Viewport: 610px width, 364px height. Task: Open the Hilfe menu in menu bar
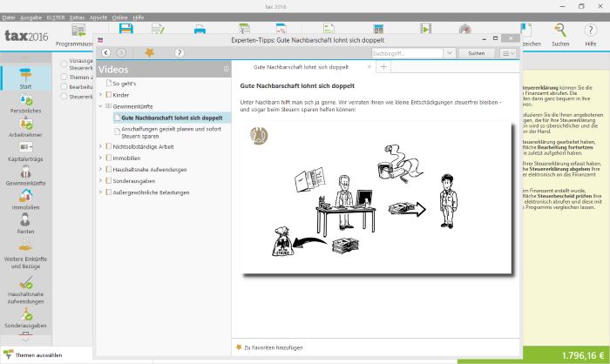click(138, 17)
